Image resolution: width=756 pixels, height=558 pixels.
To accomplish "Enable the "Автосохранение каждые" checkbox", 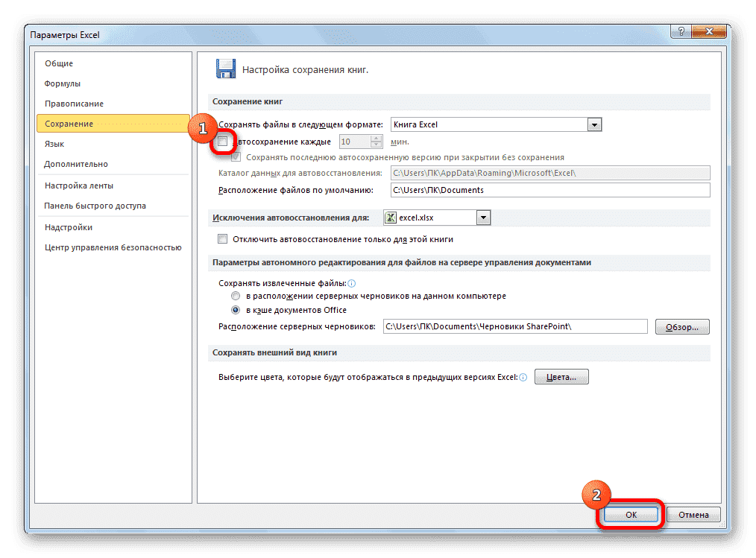I will point(222,141).
